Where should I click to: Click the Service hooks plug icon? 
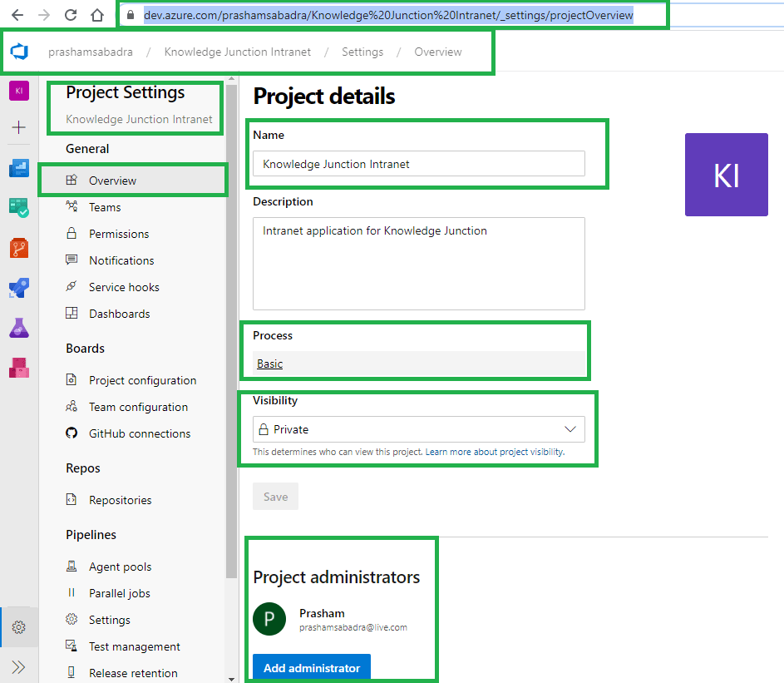71,285
